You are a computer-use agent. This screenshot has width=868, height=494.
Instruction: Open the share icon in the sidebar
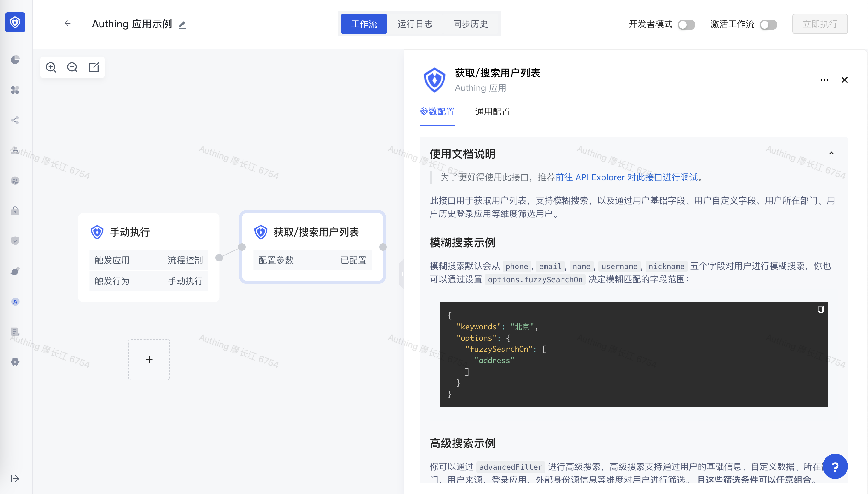[x=15, y=120]
